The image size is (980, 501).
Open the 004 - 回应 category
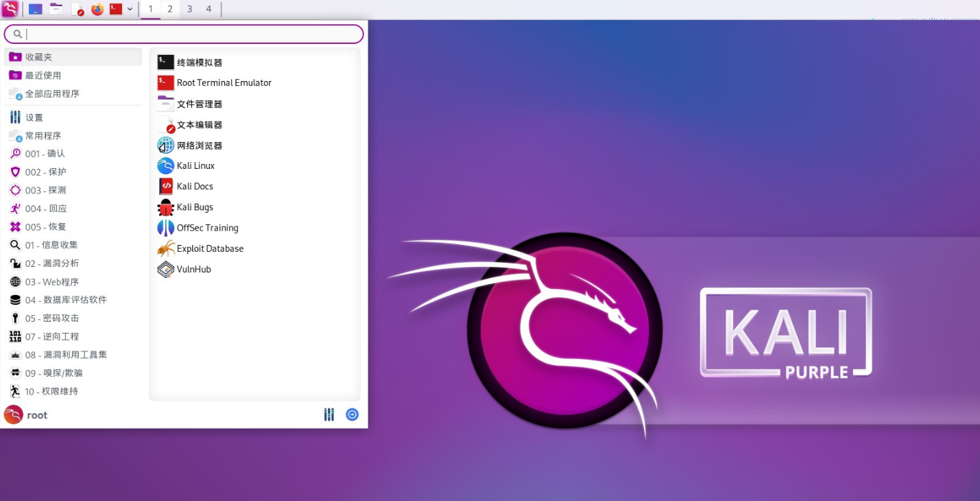73,209
